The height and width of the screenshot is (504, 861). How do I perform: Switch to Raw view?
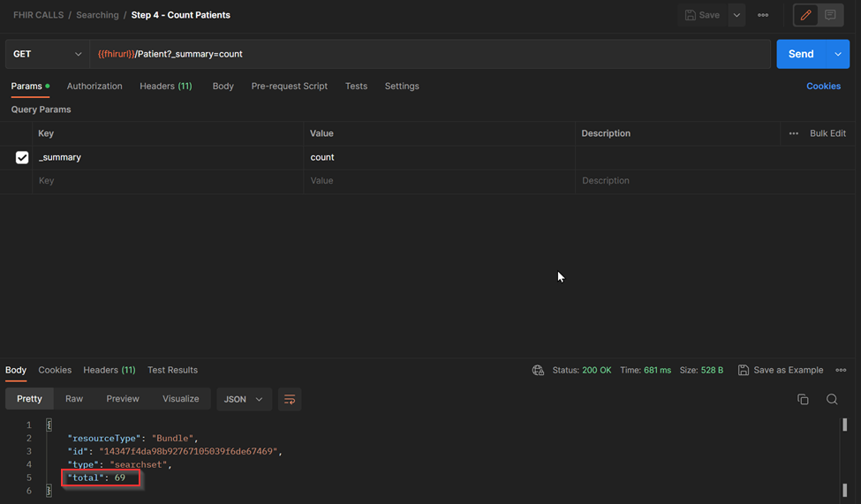[x=74, y=399]
